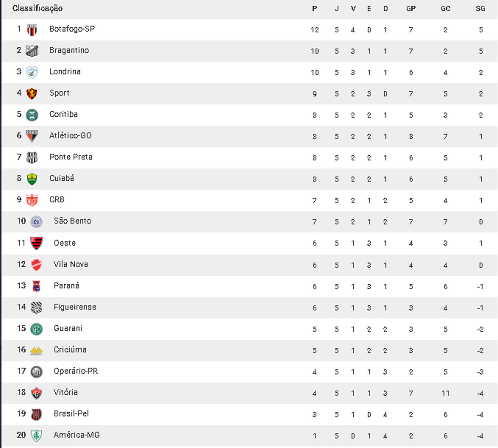Click the Classificação table heading
Image resolution: width=498 pixels, height=448 pixels.
coord(37,8)
